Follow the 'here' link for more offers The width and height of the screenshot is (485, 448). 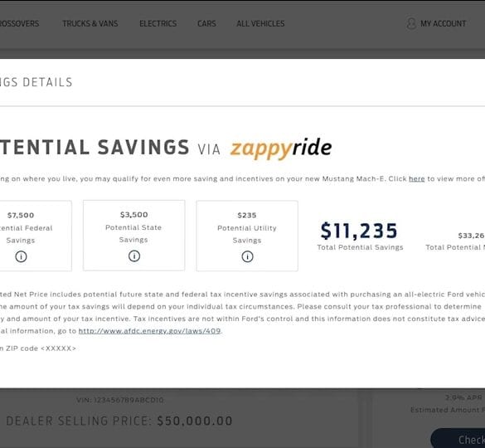417,178
